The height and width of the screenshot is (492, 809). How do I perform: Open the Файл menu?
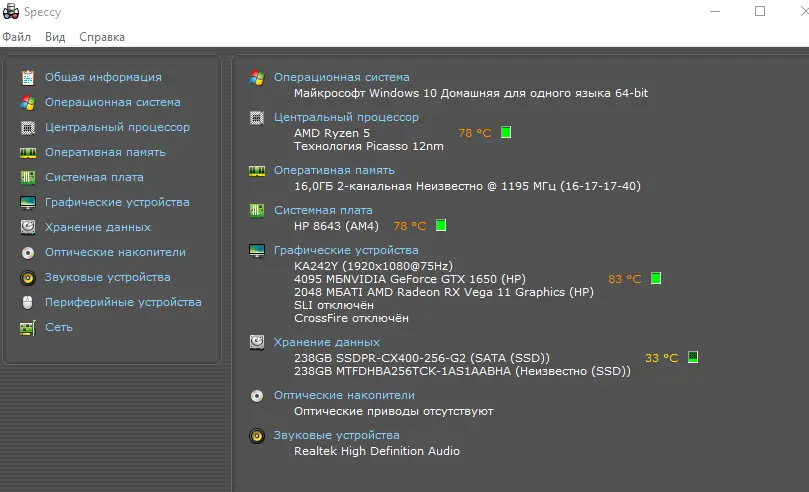pos(17,37)
